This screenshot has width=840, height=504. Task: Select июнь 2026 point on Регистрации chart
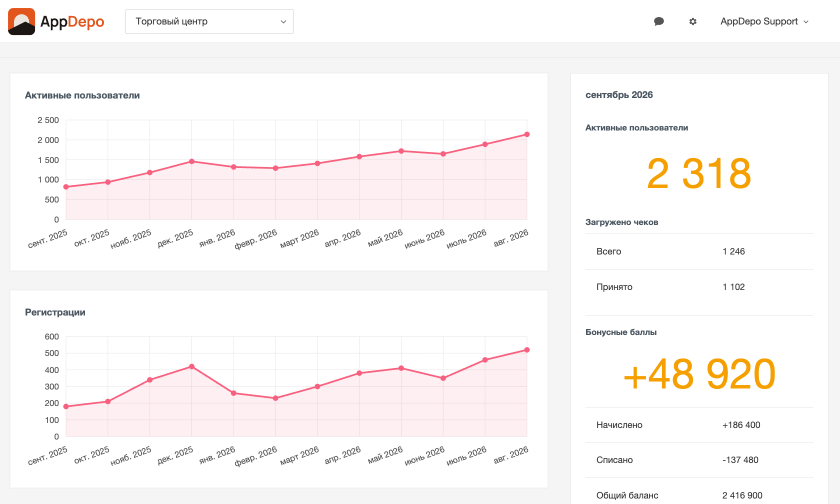click(443, 378)
